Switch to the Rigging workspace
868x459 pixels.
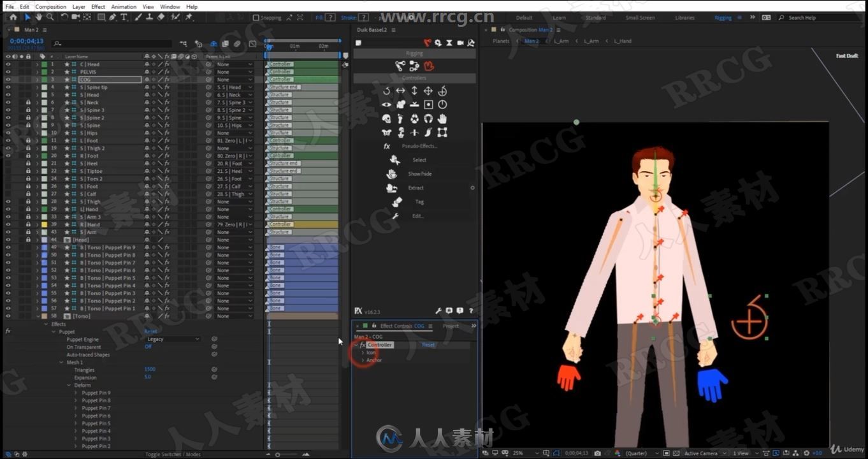723,18
